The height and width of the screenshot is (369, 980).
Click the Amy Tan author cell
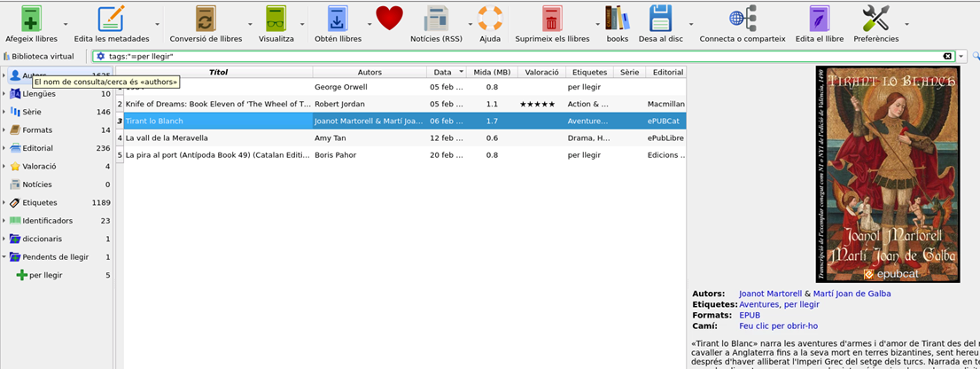tap(369, 137)
